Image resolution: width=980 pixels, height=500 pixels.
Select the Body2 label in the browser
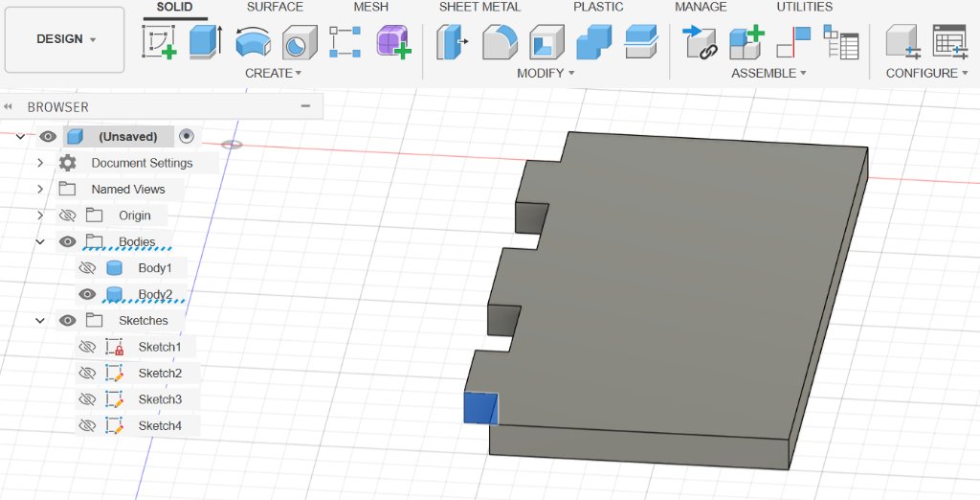point(155,294)
